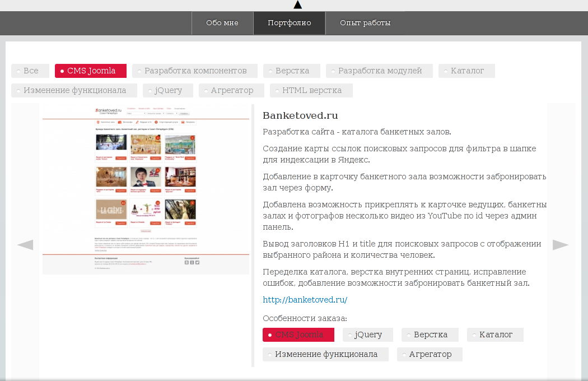Switch to the Портфолио tab
588x381 pixels.
click(x=289, y=23)
